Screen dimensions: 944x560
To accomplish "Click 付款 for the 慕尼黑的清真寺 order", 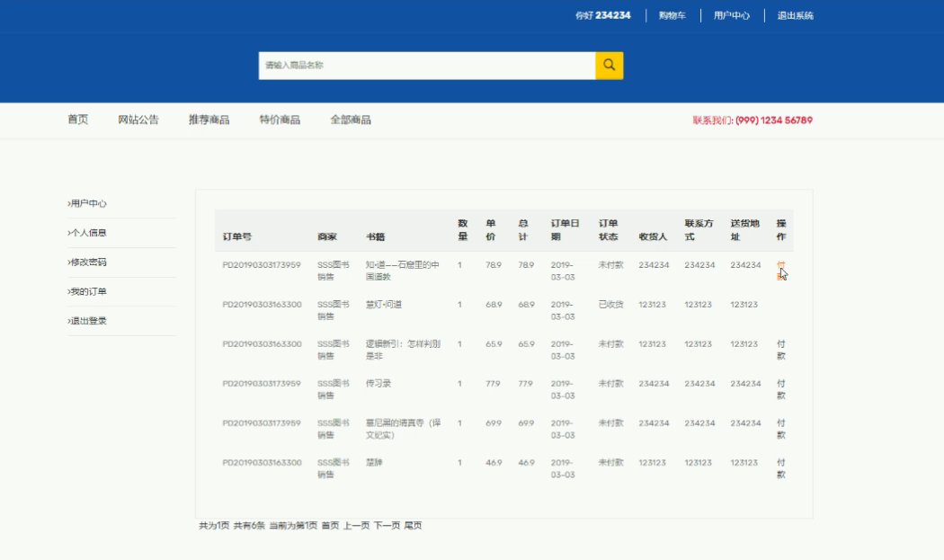I will (781, 429).
